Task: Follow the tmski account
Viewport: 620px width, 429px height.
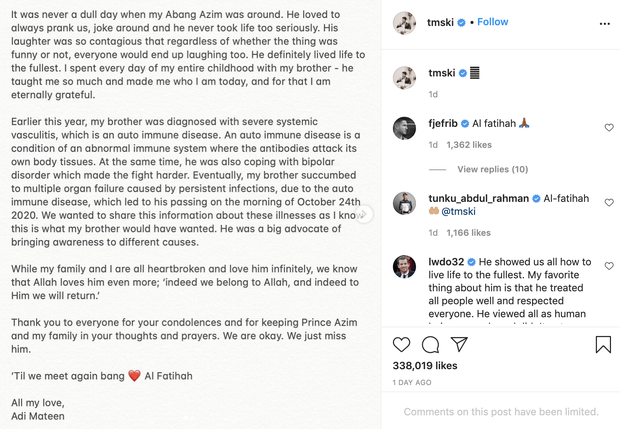Action: (x=492, y=22)
